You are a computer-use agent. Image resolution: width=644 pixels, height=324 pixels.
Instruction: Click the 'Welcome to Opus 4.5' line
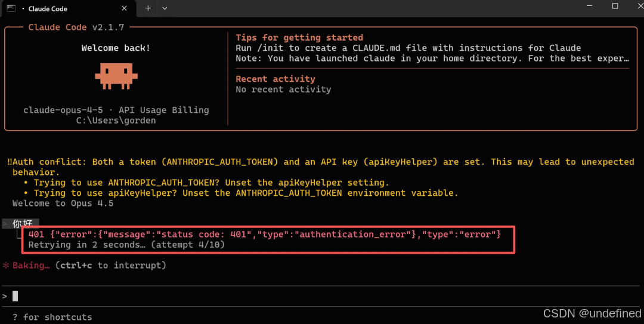pos(63,203)
